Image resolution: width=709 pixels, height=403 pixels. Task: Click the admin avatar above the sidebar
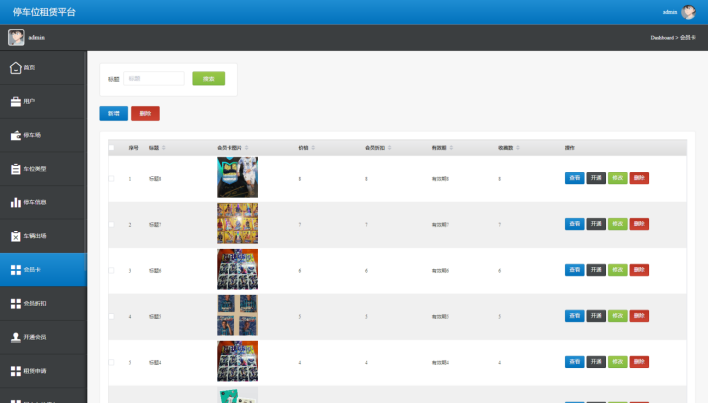click(x=16, y=38)
